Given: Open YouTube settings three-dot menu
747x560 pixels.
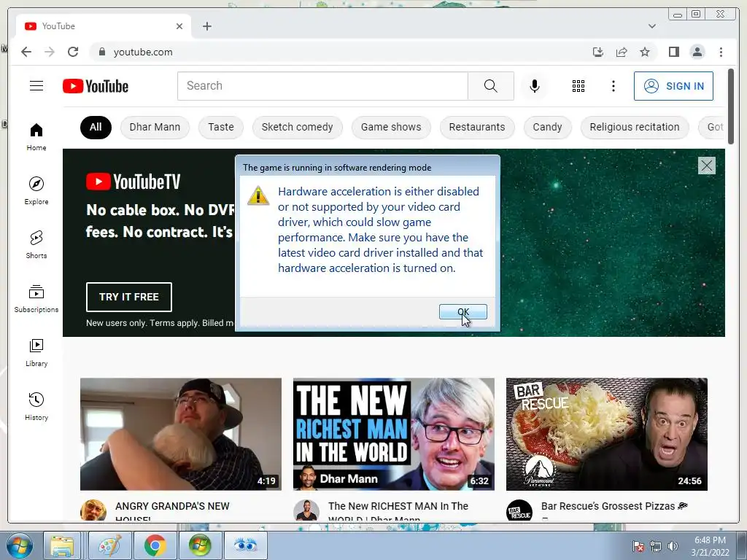Looking at the screenshot, I should (613, 86).
